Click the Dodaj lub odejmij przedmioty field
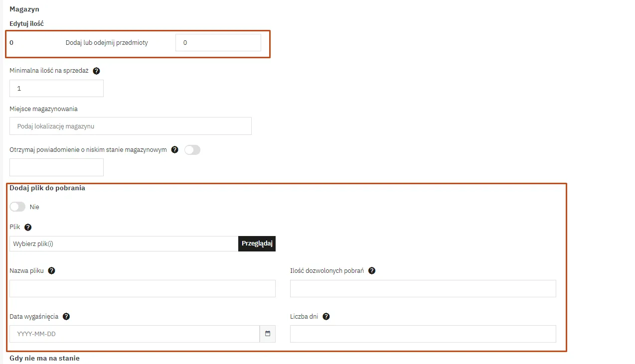Viewport: 635px width, 364px height. tap(218, 43)
